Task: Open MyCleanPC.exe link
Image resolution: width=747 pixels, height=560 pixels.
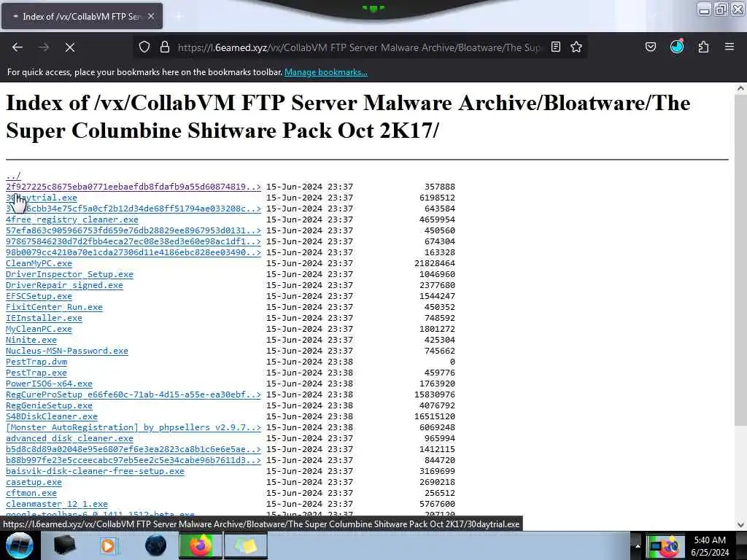Action: 39,329
